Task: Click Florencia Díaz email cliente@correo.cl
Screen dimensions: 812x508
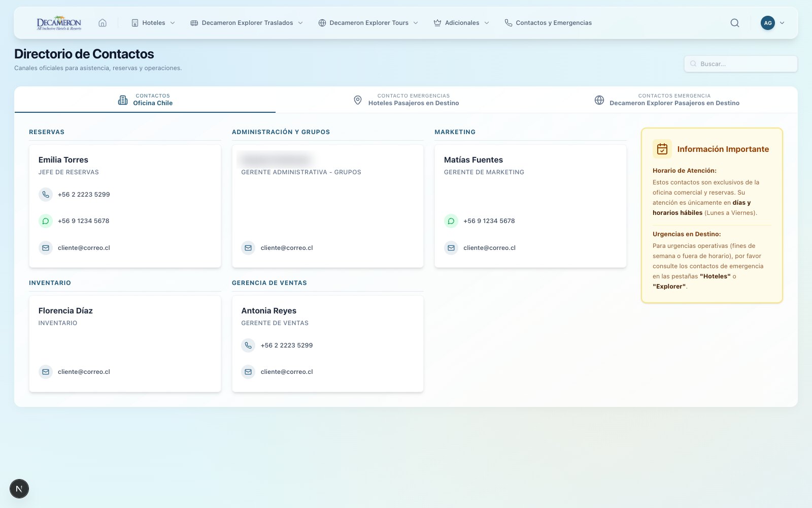Action: (x=84, y=372)
